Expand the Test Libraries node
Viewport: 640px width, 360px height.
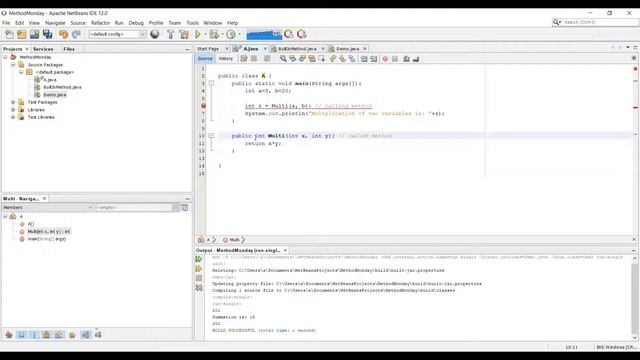(13, 117)
